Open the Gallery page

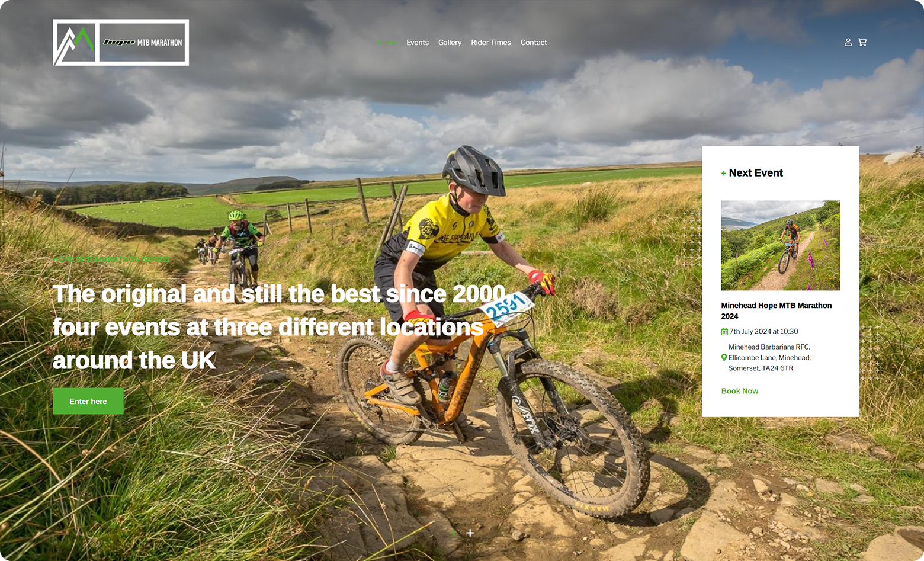(x=450, y=43)
